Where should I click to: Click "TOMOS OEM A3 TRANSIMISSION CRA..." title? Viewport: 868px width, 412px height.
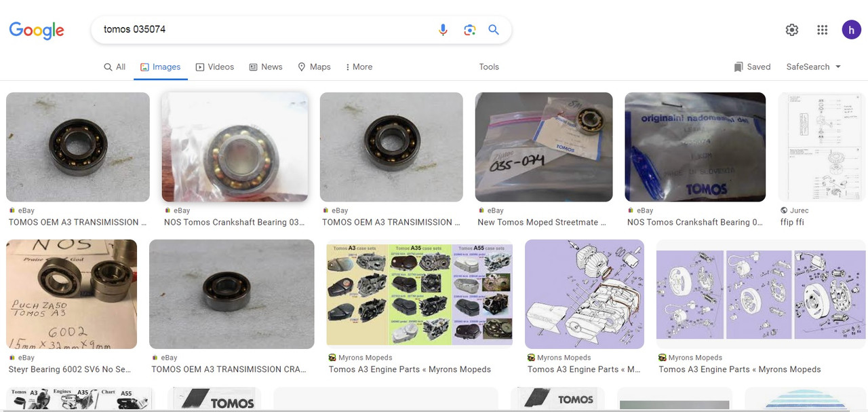coord(229,369)
